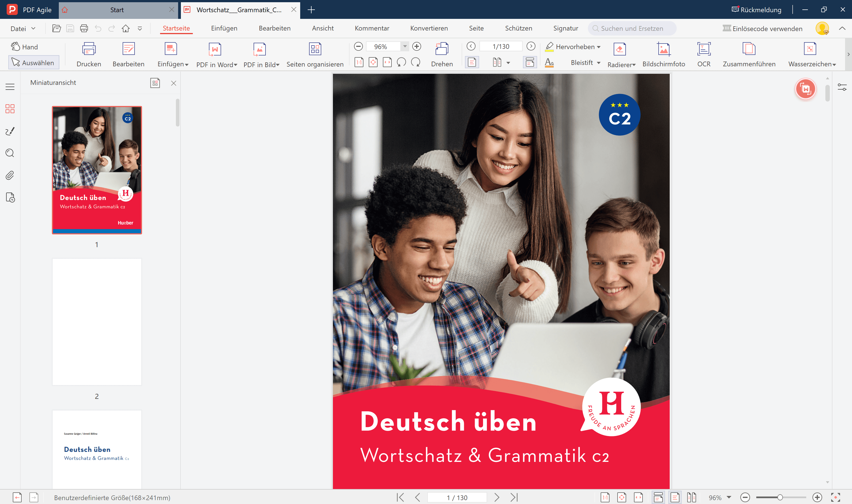Enter fullscreen mode in status bar

[x=835, y=498]
